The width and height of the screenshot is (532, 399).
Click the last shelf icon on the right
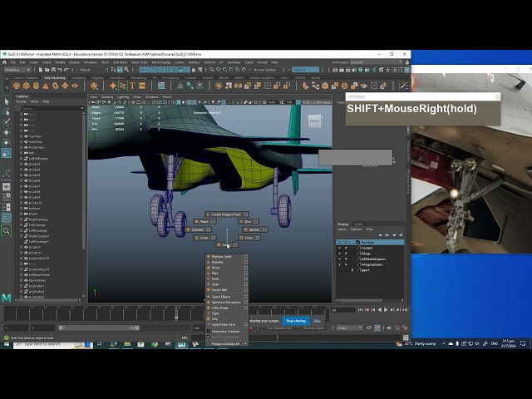pyautogui.click(x=403, y=86)
